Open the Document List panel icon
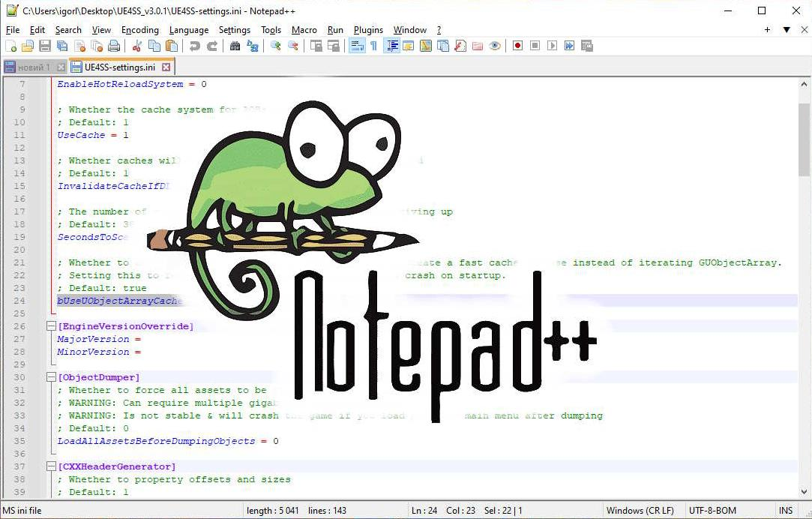 [x=443, y=46]
